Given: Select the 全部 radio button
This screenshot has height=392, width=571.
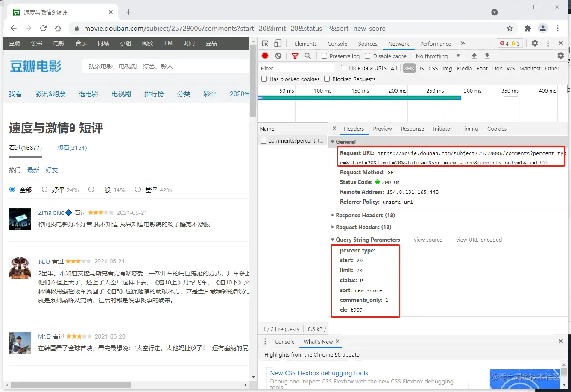Looking at the screenshot, I should point(12,190).
